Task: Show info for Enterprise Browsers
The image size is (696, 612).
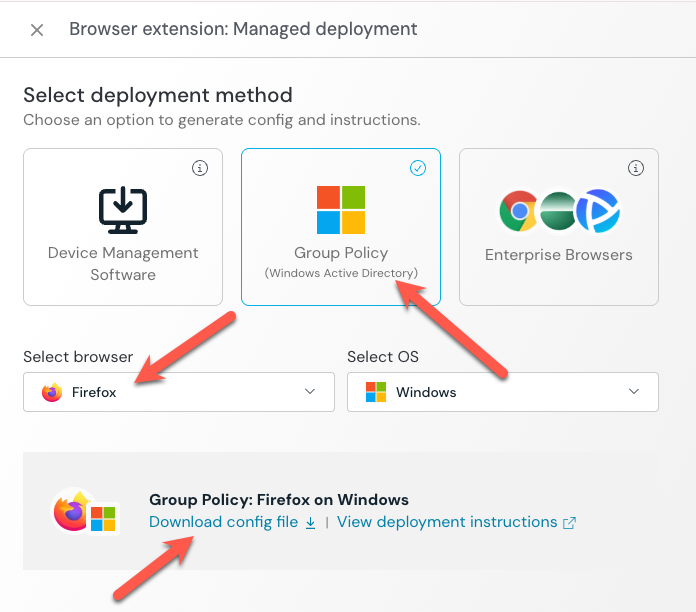Action: coord(636,168)
